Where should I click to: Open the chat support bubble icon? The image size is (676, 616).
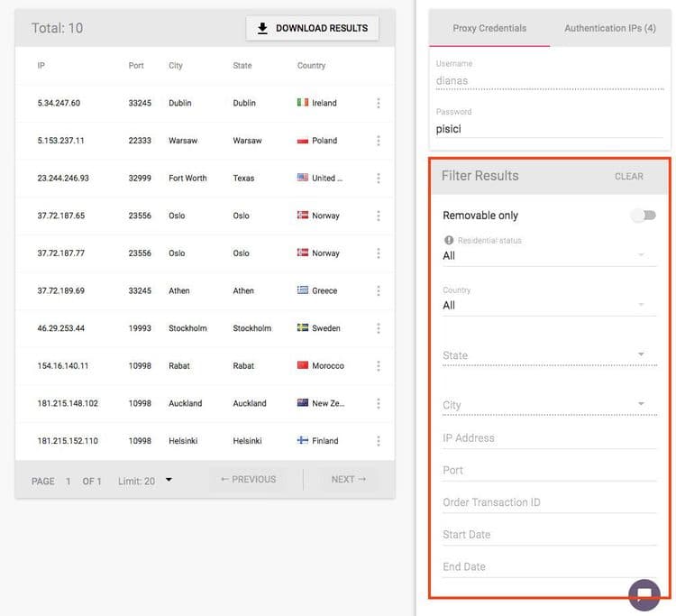click(644, 593)
